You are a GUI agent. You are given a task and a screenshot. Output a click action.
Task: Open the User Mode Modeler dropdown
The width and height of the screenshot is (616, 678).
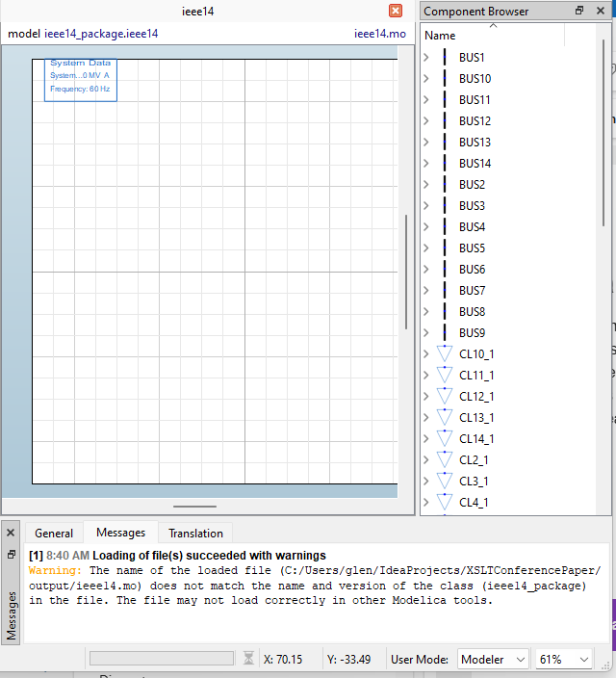493,660
